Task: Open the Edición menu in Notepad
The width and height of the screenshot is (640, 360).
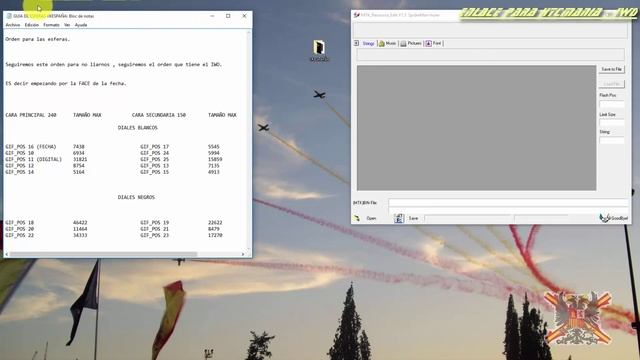Action: [31, 25]
